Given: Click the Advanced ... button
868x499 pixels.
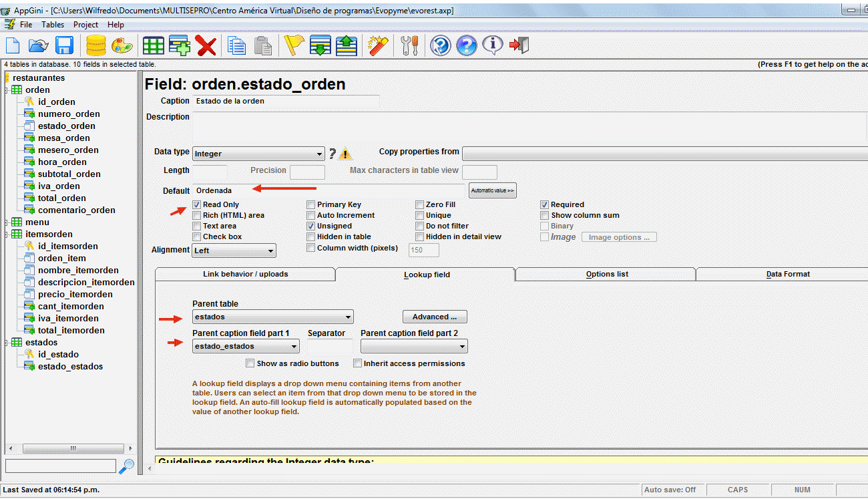Looking at the screenshot, I should point(435,317).
